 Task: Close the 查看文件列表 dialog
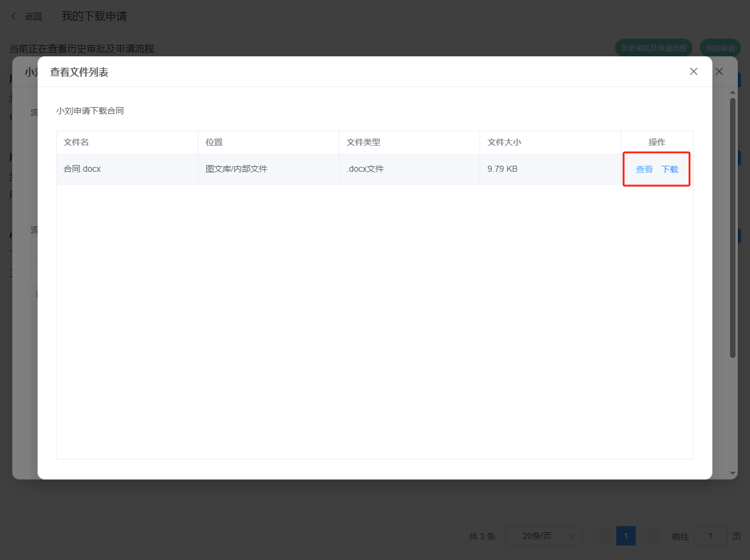(694, 71)
